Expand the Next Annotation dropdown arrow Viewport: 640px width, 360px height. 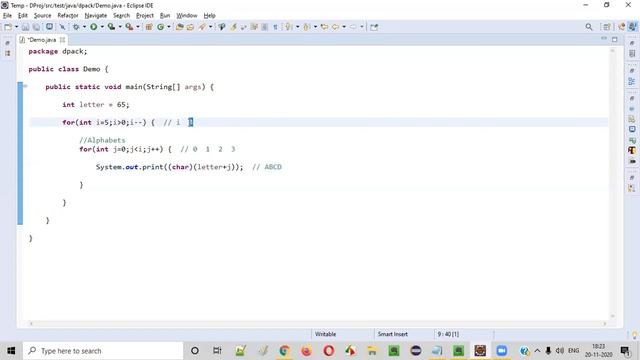coord(298,27)
